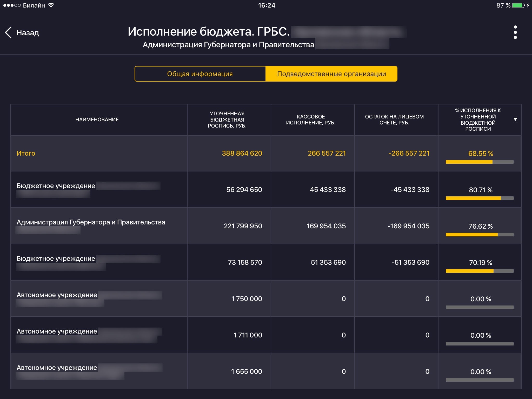Toggle sort arrow in % исполнения column

click(x=515, y=119)
